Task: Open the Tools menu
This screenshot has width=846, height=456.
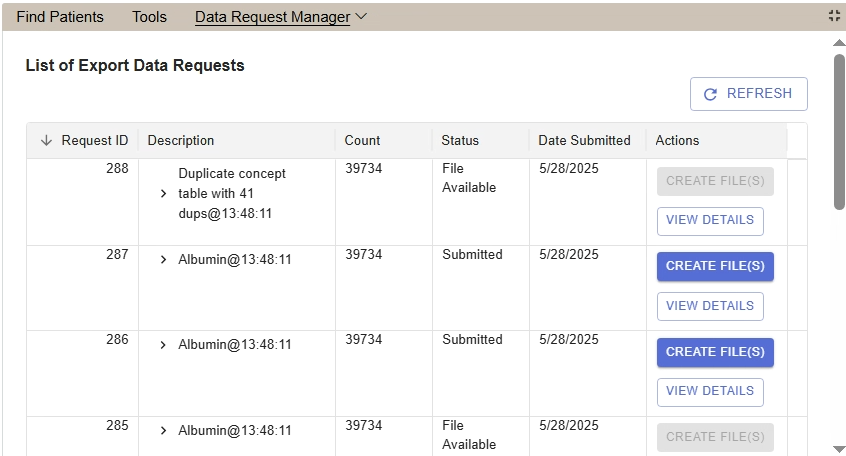Action: click(149, 17)
